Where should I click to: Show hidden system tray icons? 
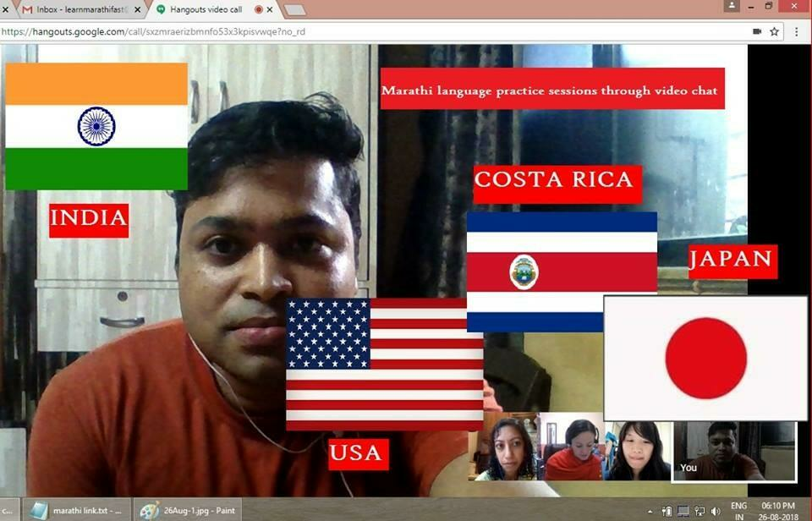[x=650, y=511]
